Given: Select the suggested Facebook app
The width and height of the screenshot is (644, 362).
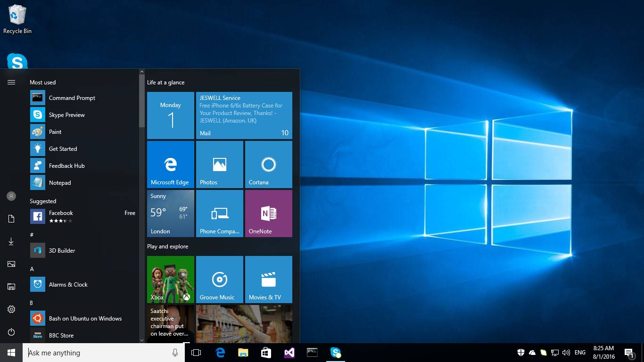Looking at the screenshot, I should coord(84,216).
